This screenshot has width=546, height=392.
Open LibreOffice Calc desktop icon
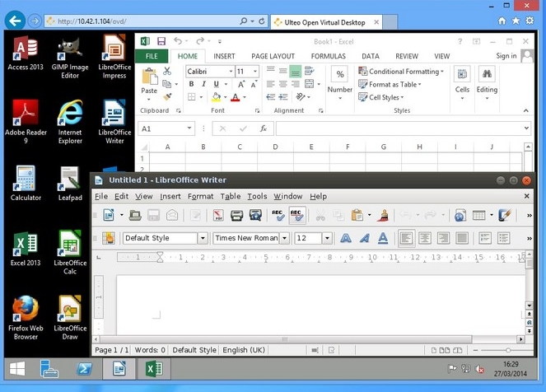point(70,253)
